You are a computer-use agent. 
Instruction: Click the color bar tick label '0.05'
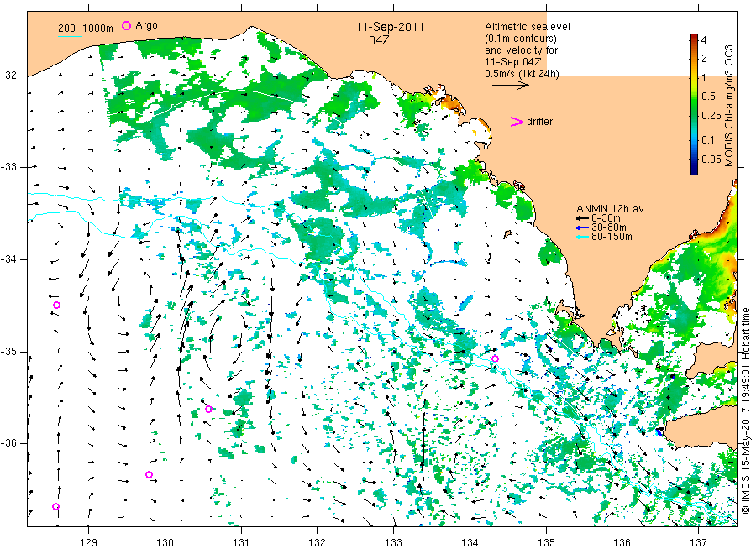711,159
